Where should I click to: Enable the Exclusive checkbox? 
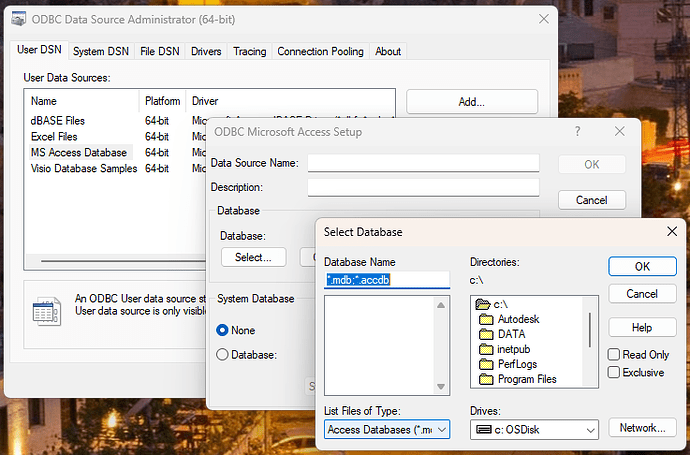[x=614, y=372]
